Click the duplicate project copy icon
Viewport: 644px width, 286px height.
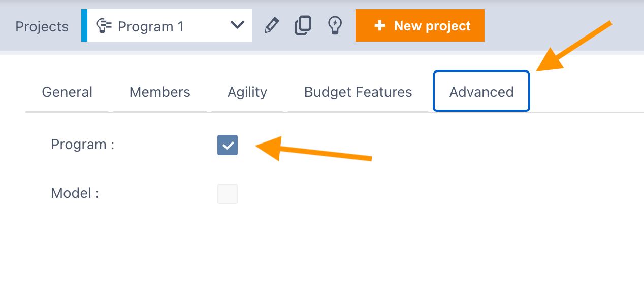303,25
